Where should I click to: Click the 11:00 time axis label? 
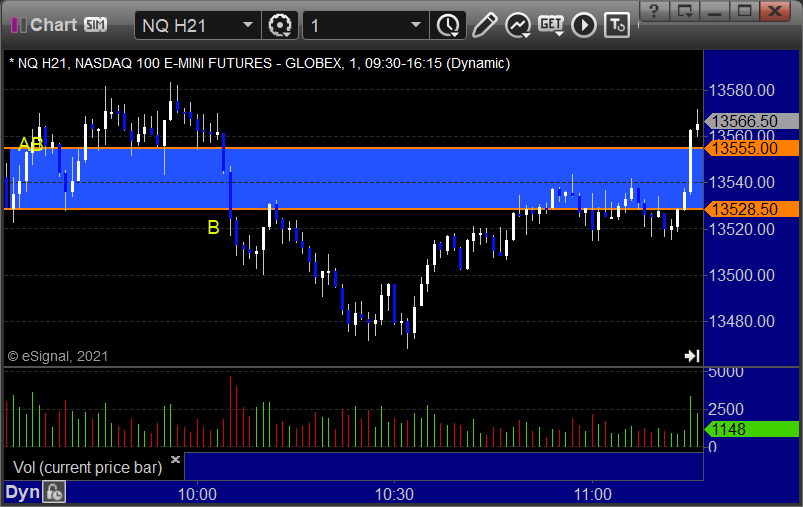point(593,494)
